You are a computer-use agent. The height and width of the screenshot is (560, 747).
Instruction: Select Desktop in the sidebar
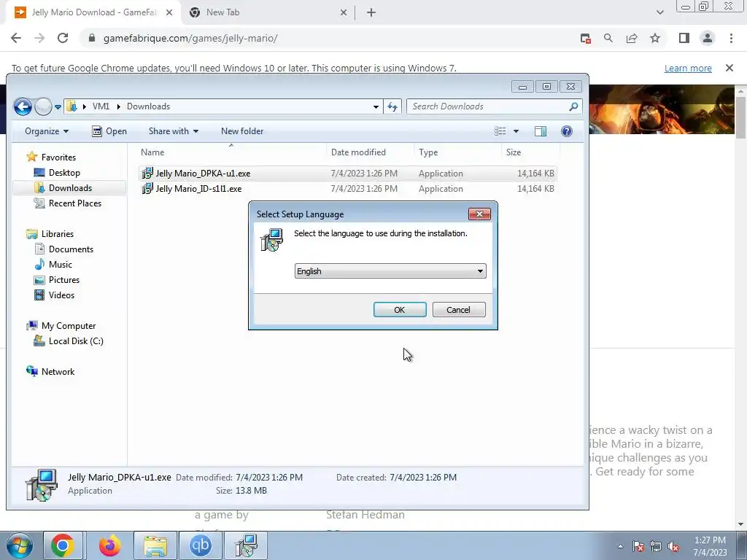pyautogui.click(x=57, y=172)
